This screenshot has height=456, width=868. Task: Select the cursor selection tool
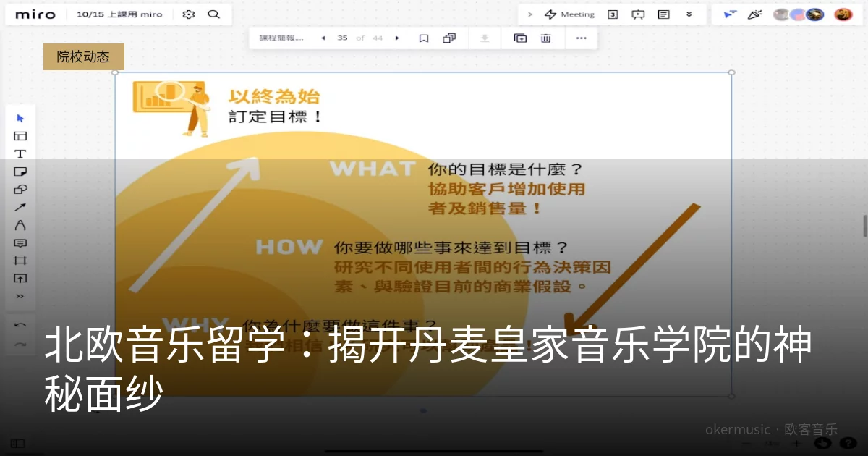[x=20, y=118]
